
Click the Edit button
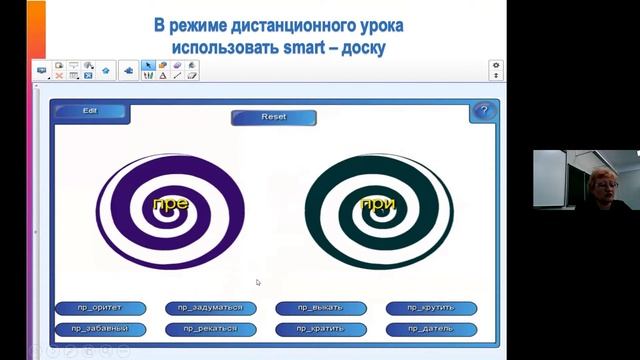point(90,111)
